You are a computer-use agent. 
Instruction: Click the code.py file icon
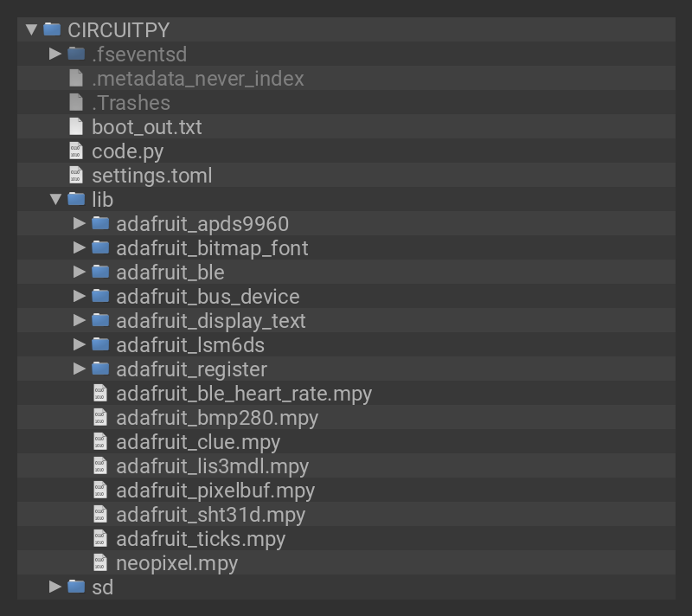(x=76, y=151)
